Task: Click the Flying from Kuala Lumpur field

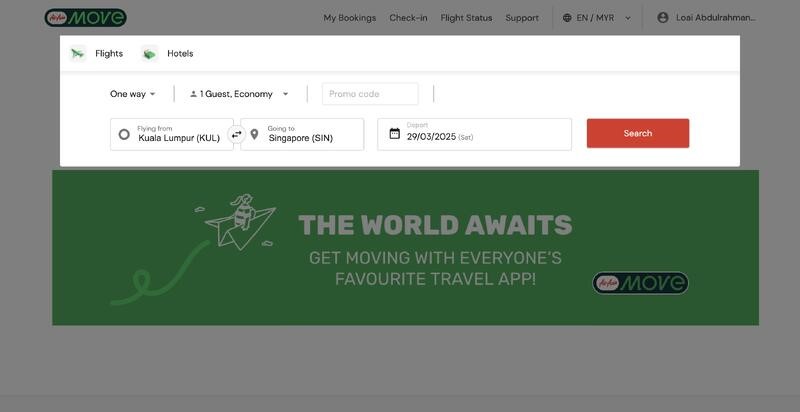Action: point(171,134)
